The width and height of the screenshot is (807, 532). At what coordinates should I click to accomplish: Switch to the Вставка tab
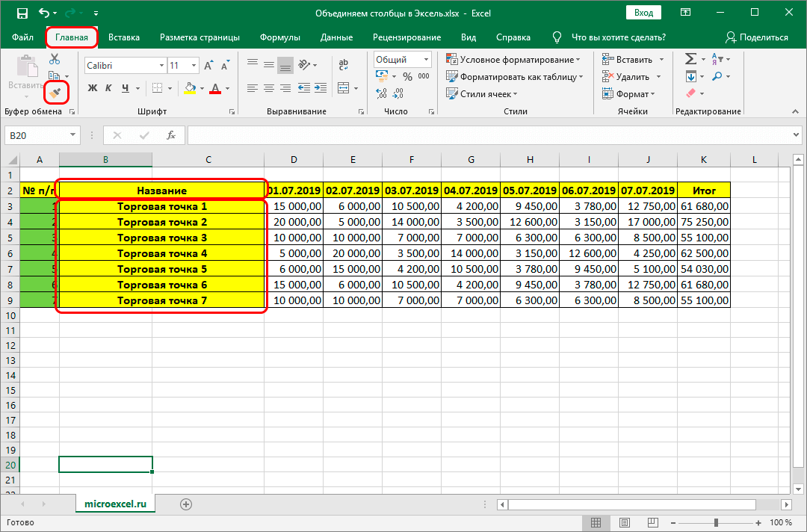[x=124, y=37]
